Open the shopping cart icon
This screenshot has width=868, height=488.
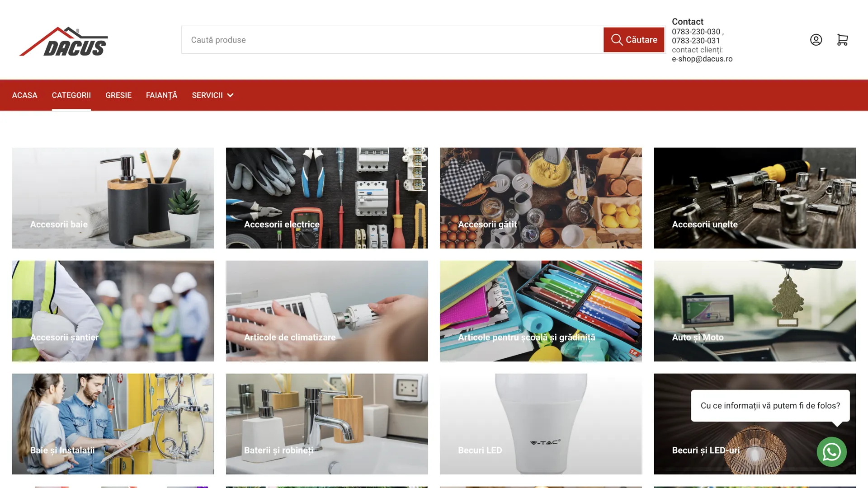pos(842,40)
